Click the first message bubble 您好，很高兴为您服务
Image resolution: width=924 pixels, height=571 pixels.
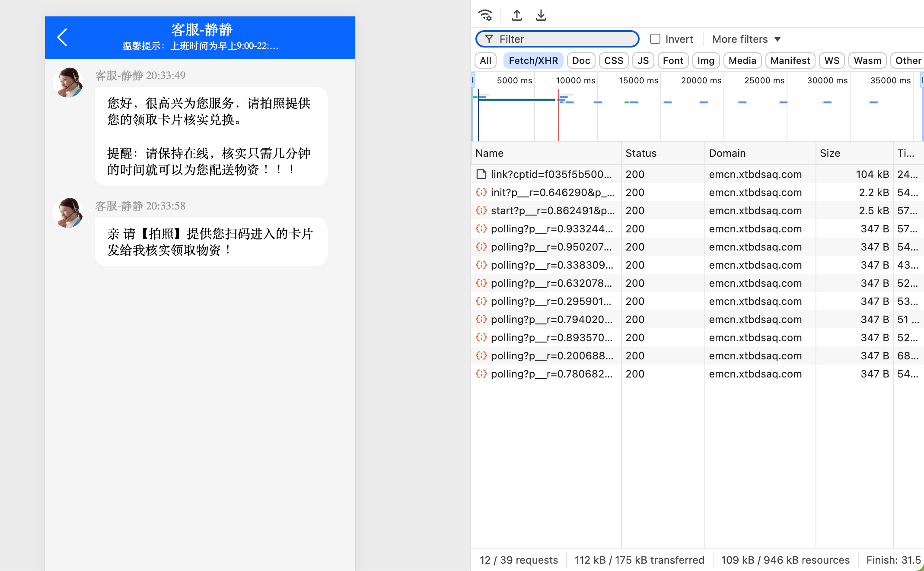[211, 136]
